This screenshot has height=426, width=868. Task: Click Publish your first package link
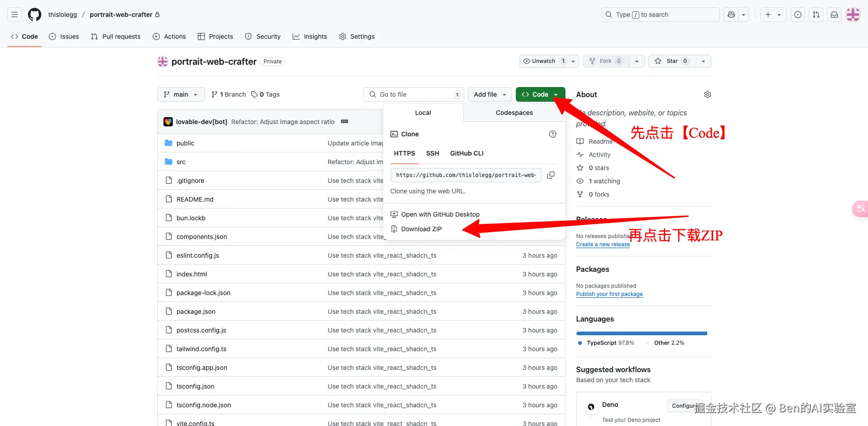point(609,294)
